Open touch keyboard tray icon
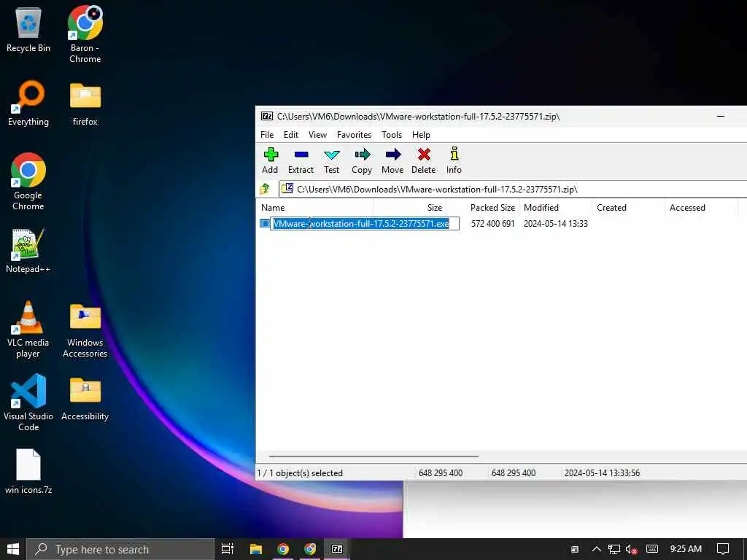Viewport: 747px width, 560px height. (651, 549)
